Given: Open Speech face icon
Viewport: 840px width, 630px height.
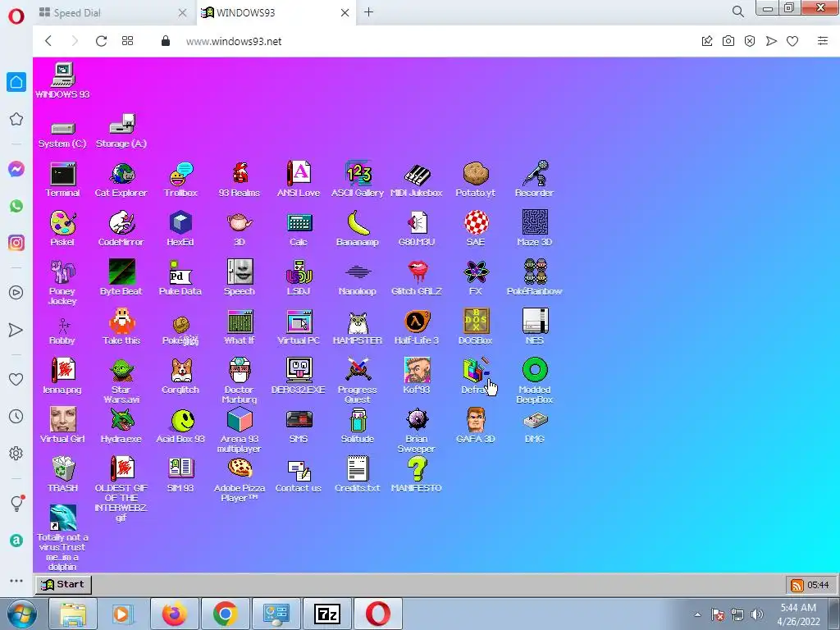Looking at the screenshot, I should pyautogui.click(x=240, y=279).
